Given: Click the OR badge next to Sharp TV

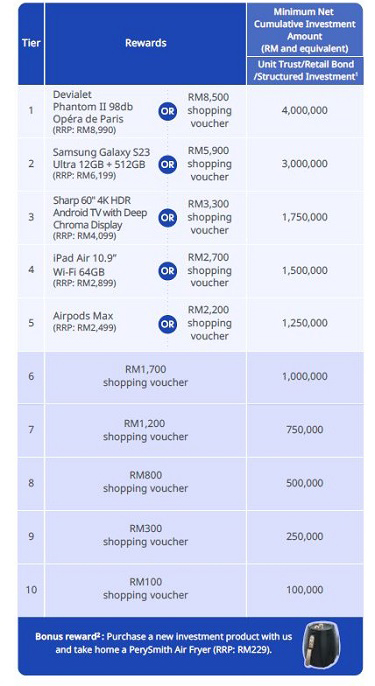Looking at the screenshot, I should coord(168,217).
